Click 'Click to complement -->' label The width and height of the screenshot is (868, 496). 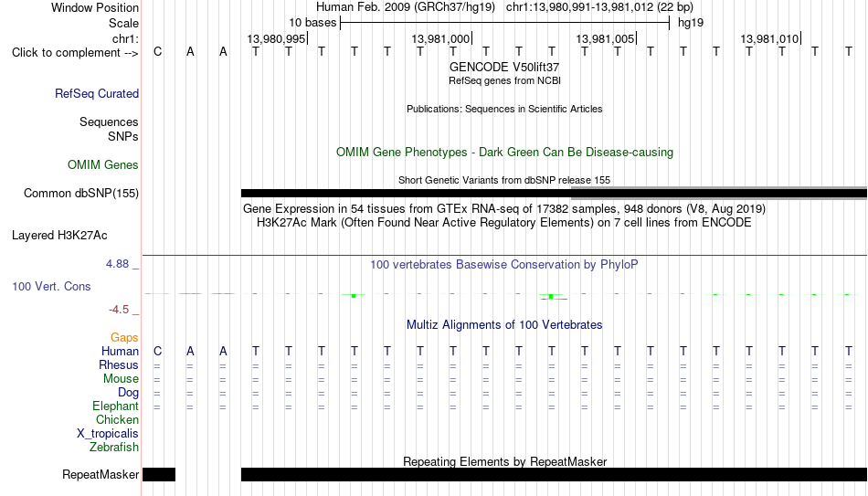pyautogui.click(x=75, y=53)
